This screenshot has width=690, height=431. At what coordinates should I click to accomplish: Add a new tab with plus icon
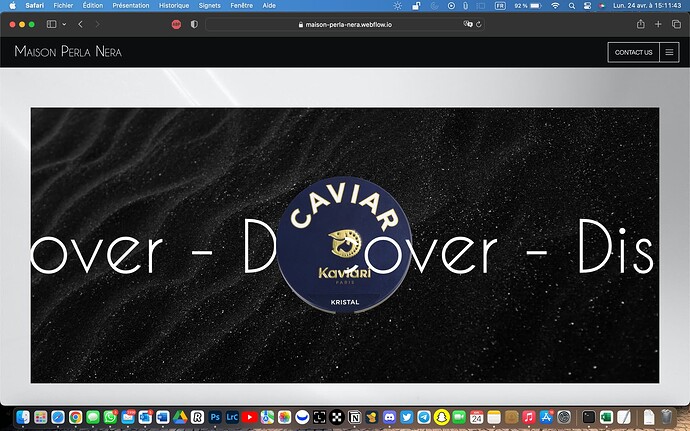point(658,24)
